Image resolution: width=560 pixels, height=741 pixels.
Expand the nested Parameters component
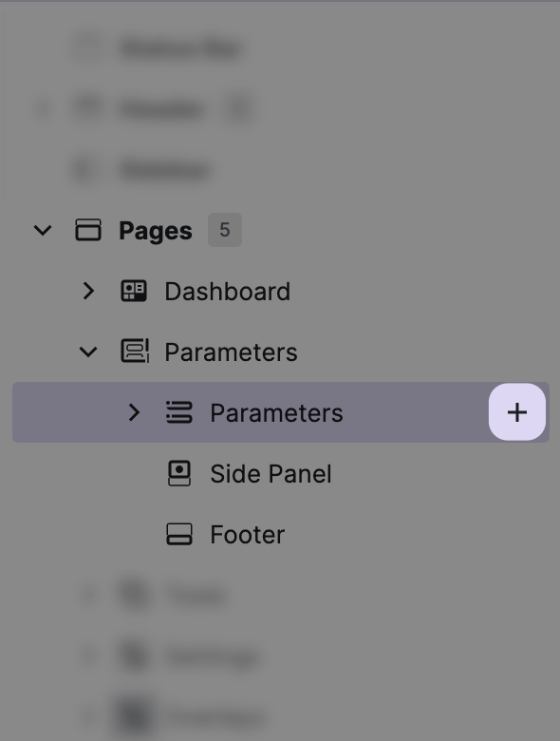coord(134,412)
